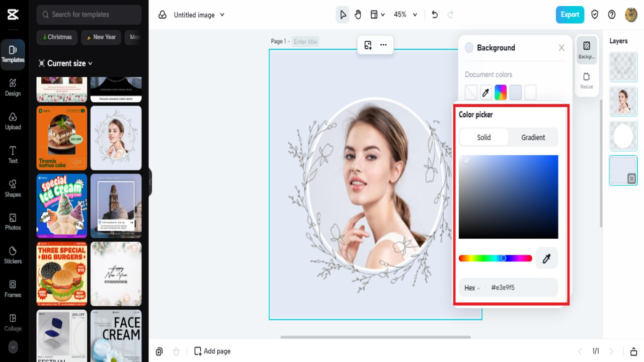Open the Frames sidebar panel
Viewport: 644px width, 362px height.
click(13, 289)
